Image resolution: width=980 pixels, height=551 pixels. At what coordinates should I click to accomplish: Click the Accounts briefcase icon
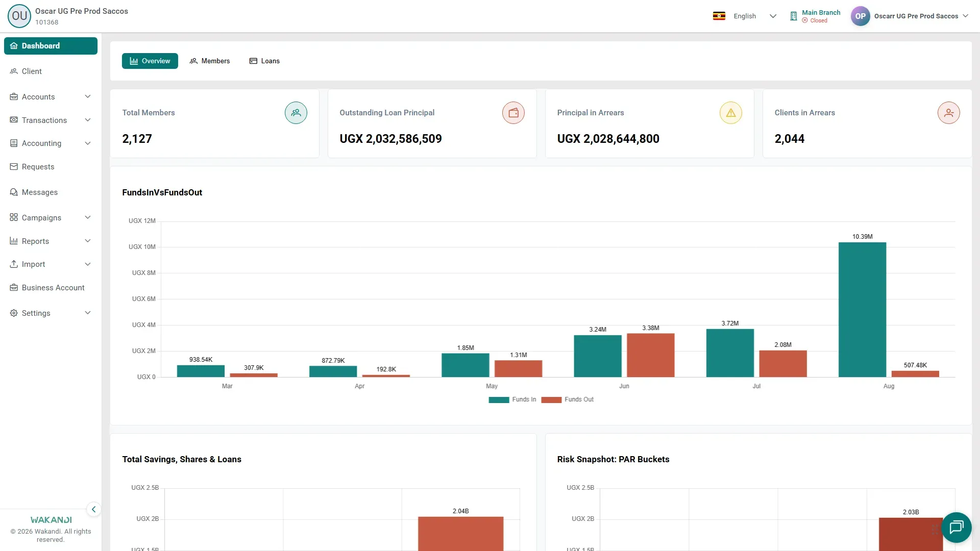[x=14, y=97]
